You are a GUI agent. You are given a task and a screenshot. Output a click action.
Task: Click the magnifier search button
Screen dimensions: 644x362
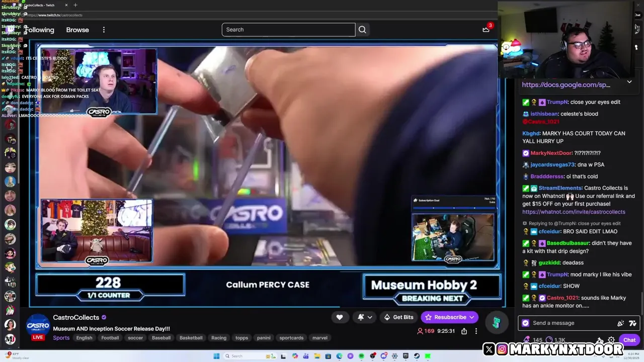coord(362,30)
